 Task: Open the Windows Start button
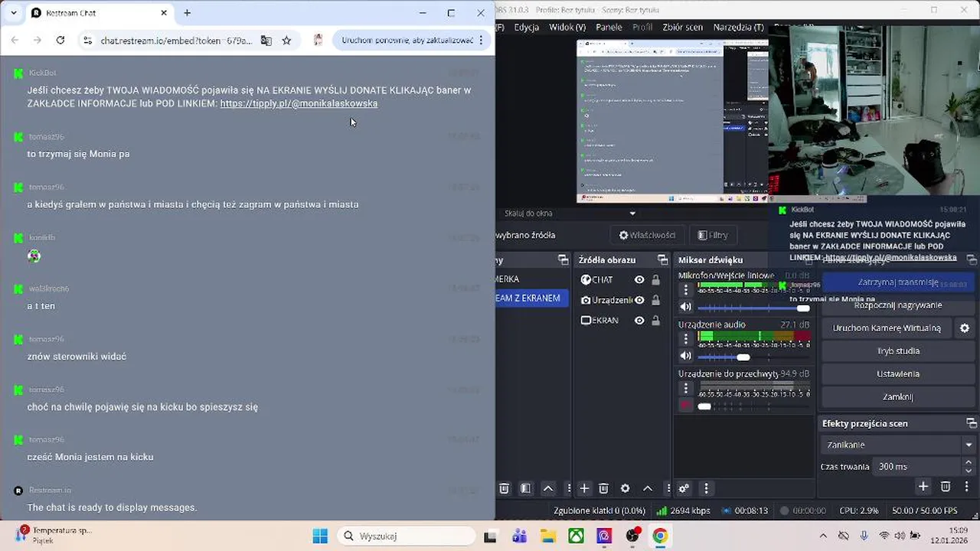320,536
